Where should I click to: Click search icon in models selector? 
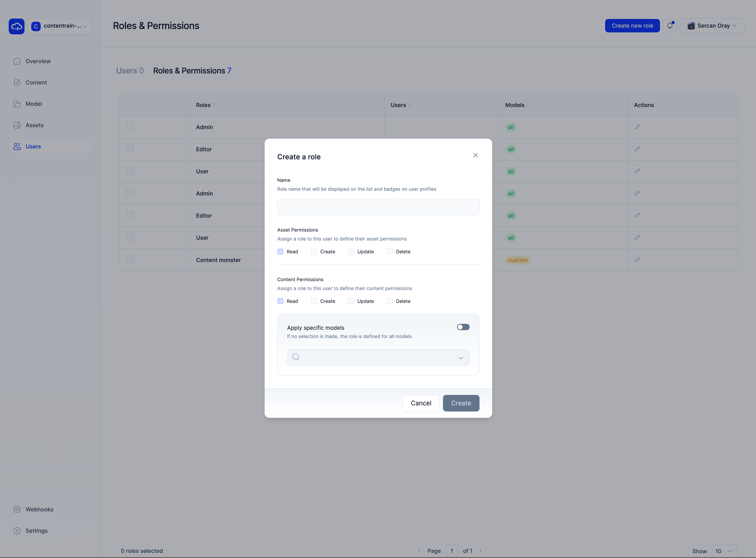[296, 357]
